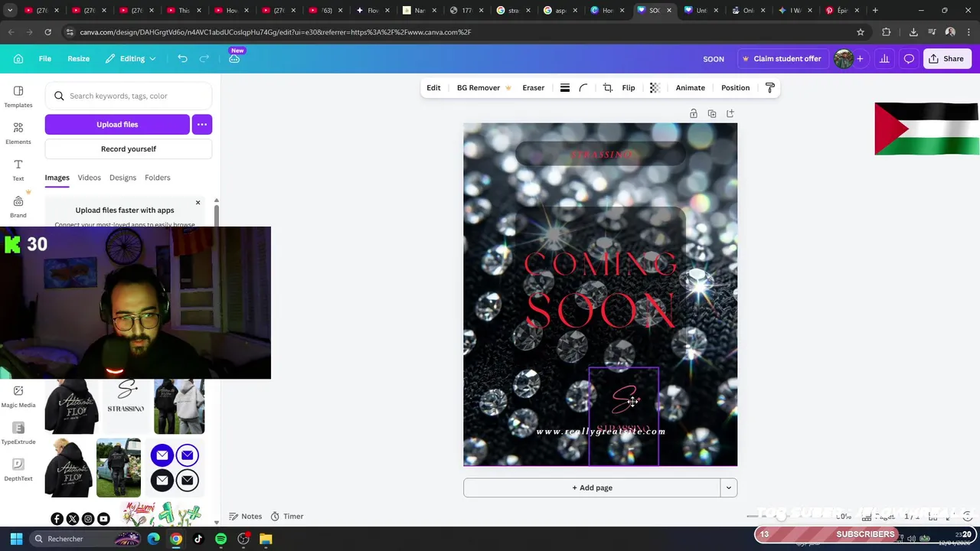Select the email icons upload thumbnail
Image resolution: width=980 pixels, height=551 pixels.
[x=175, y=468]
